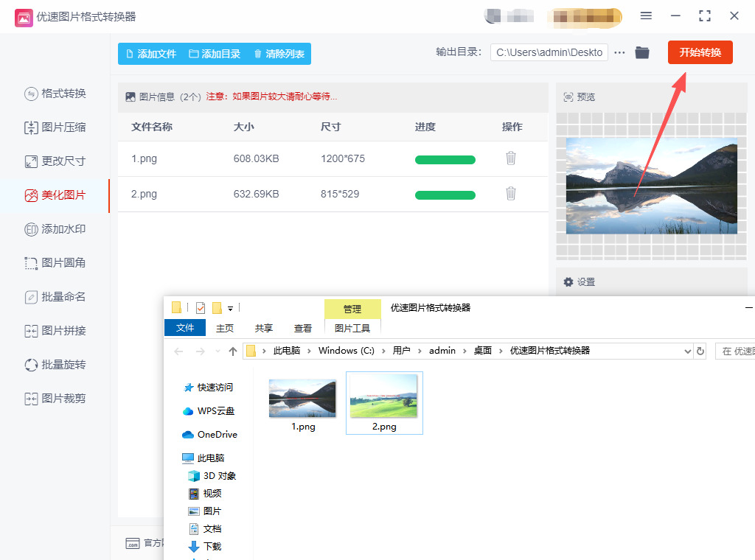
Task: Click the 开始转换 button
Action: tap(700, 52)
